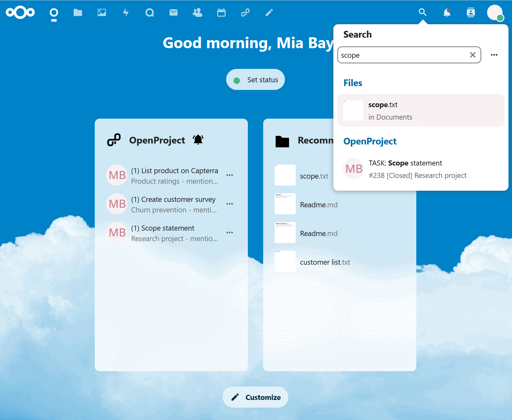512x420 pixels.
Task: Open the Notes app (pencil icon)
Action: point(269,12)
